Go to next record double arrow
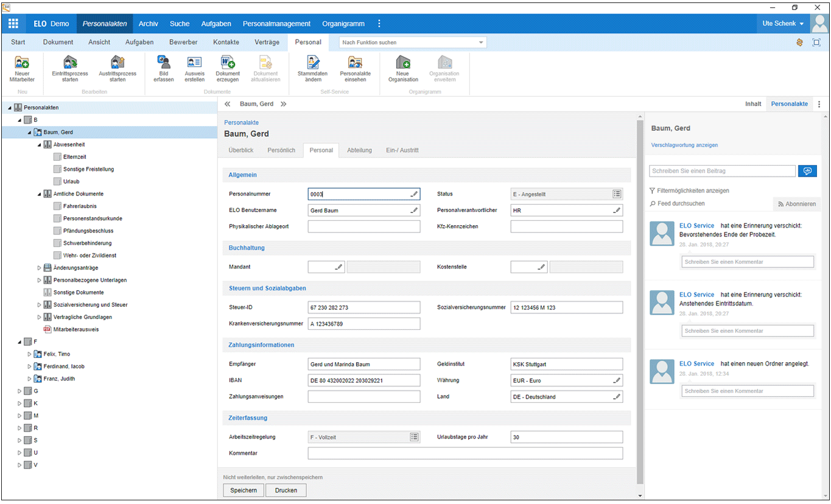The width and height of the screenshot is (831, 504). click(283, 104)
